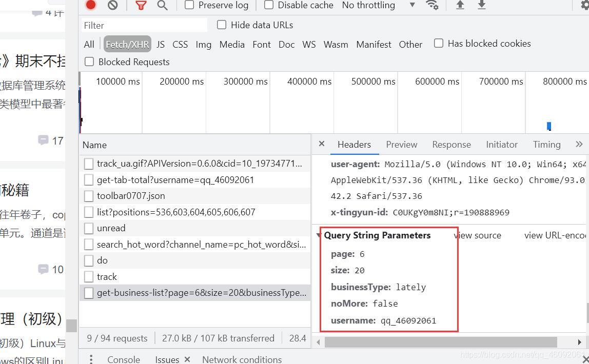
Task: Click the blue marker in timeline overview
Action: coord(549,126)
